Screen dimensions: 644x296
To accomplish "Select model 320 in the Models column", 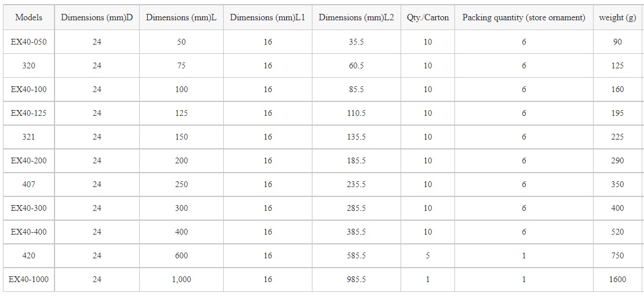I will 28,65.
